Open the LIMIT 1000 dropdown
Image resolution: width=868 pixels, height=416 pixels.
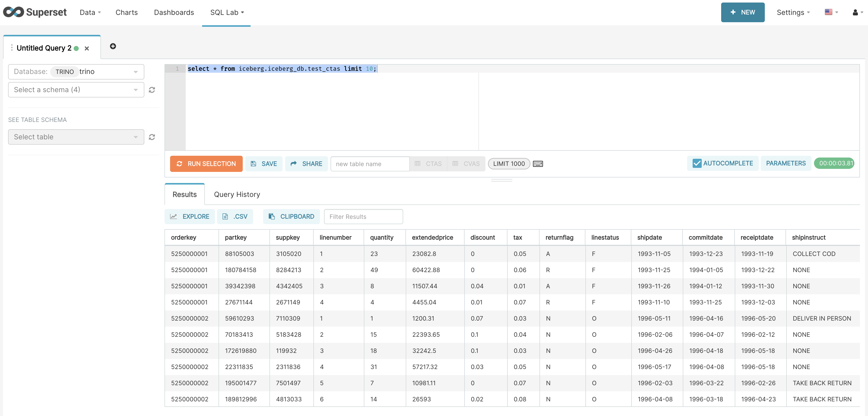509,164
